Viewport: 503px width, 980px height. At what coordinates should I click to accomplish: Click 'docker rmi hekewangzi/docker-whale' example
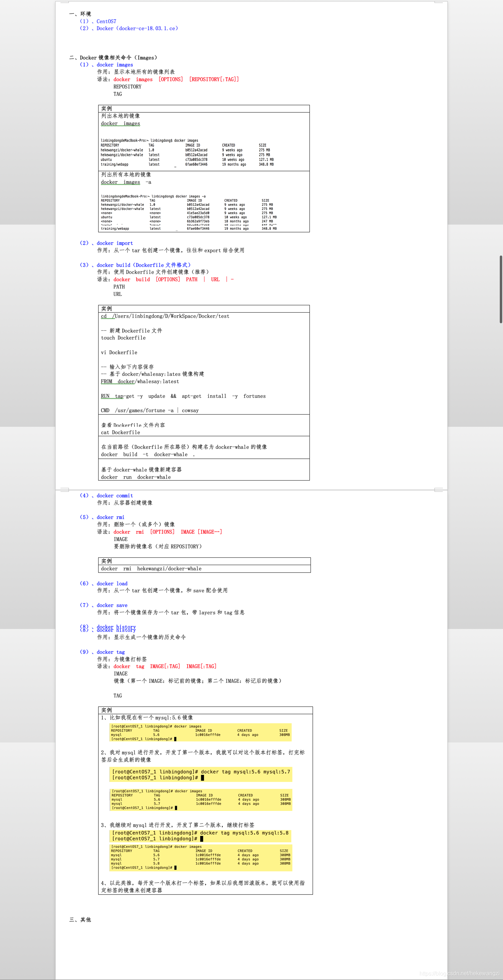(151, 568)
